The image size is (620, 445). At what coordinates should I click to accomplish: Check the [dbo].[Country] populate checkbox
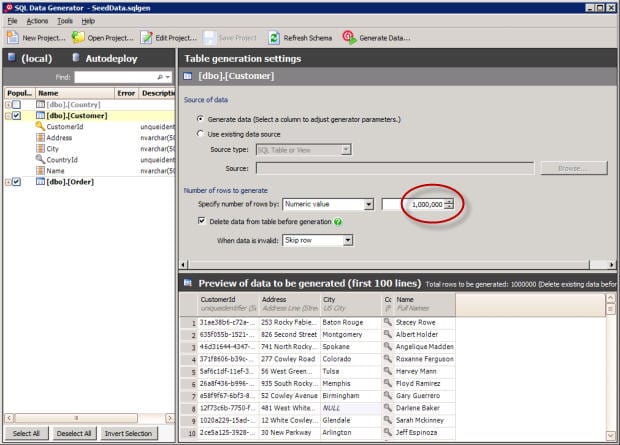pyautogui.click(x=16, y=104)
